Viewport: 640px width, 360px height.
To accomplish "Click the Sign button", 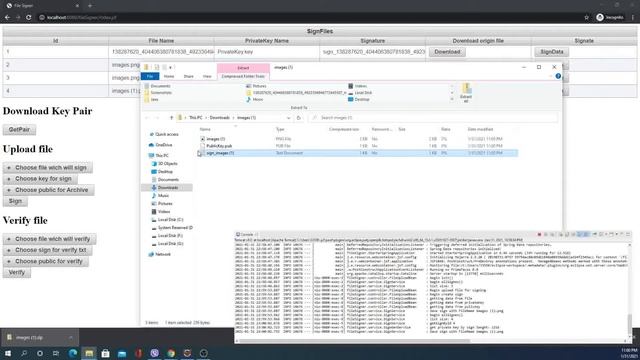I will [x=15, y=201].
